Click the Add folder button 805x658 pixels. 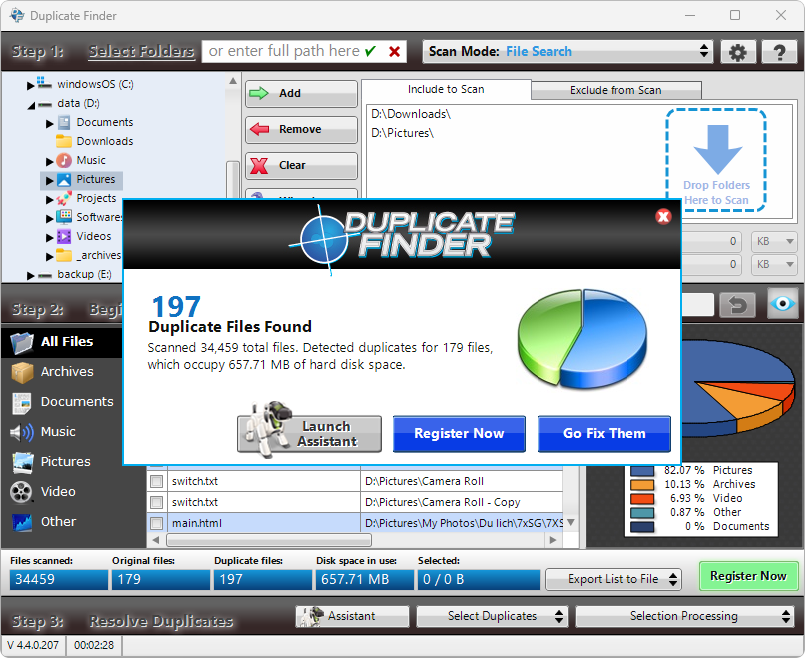point(301,93)
